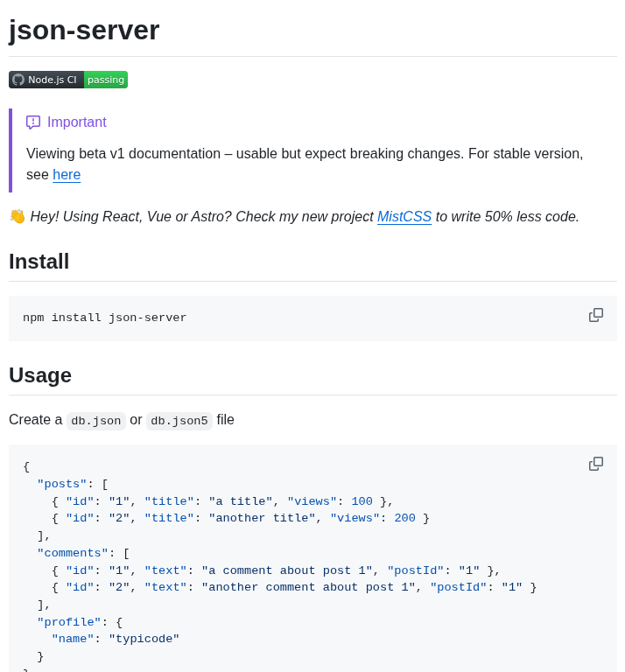
Task: Click the "typicode" value in code
Action: click(144, 639)
